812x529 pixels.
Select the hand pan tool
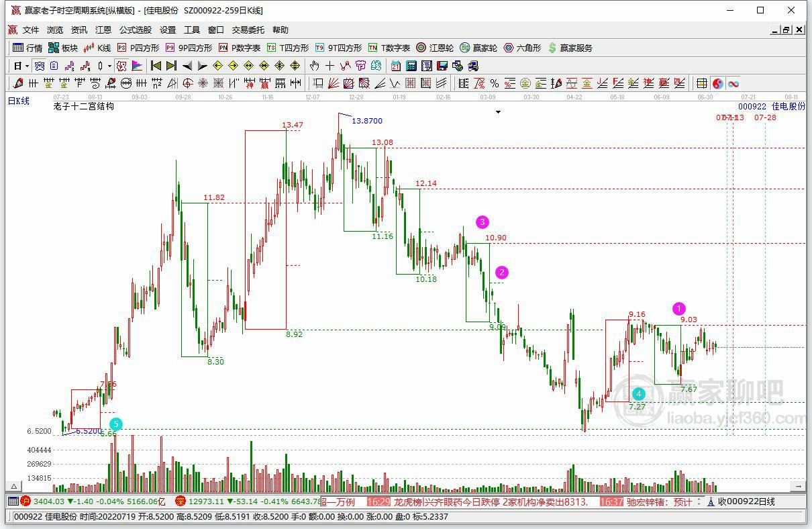pos(313,66)
